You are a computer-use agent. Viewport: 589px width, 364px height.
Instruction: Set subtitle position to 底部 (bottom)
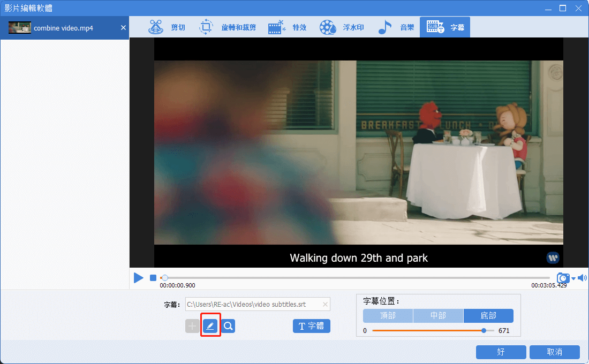489,316
